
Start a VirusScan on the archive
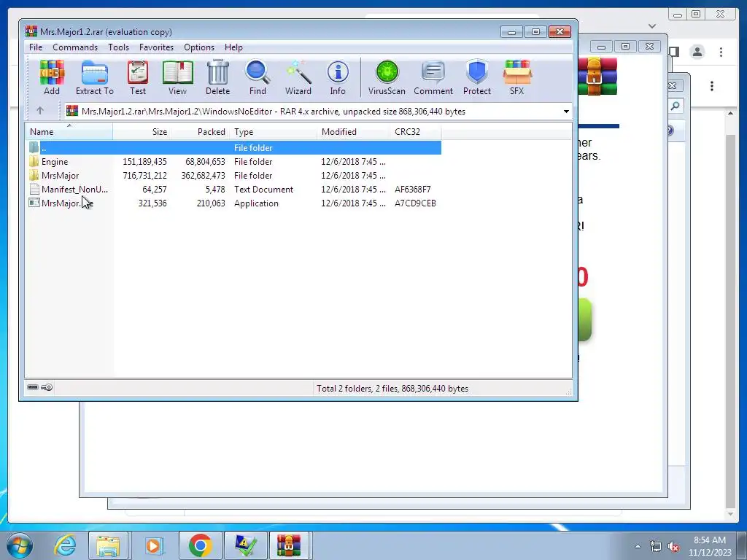tap(387, 77)
